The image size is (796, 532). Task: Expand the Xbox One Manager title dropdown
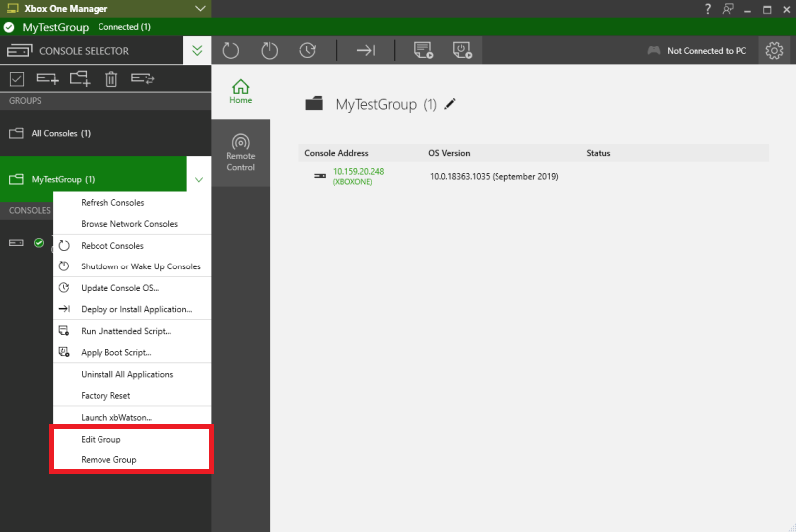click(x=200, y=9)
